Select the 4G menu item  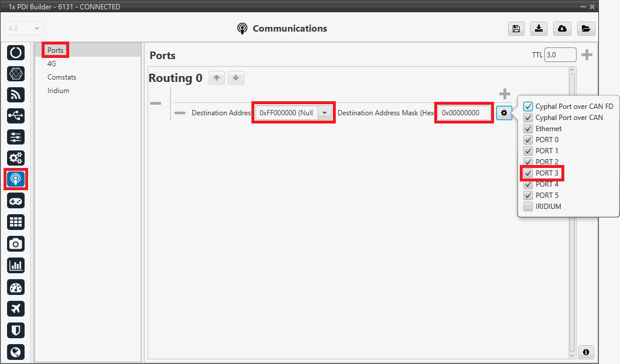(x=52, y=64)
